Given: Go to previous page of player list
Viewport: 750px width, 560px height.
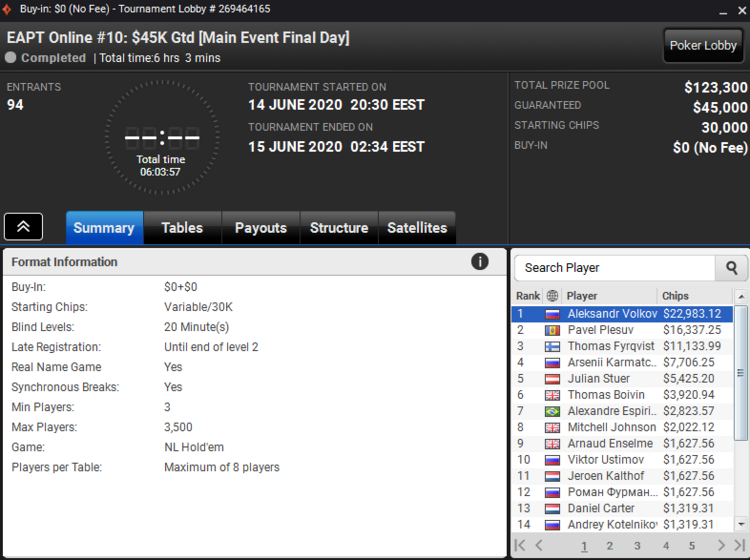Looking at the screenshot, I should tap(539, 545).
